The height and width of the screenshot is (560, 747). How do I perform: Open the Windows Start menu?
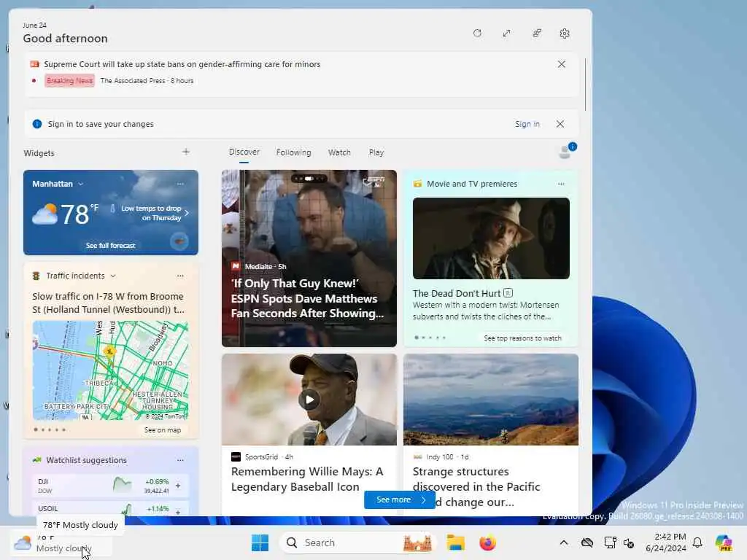[x=260, y=542]
